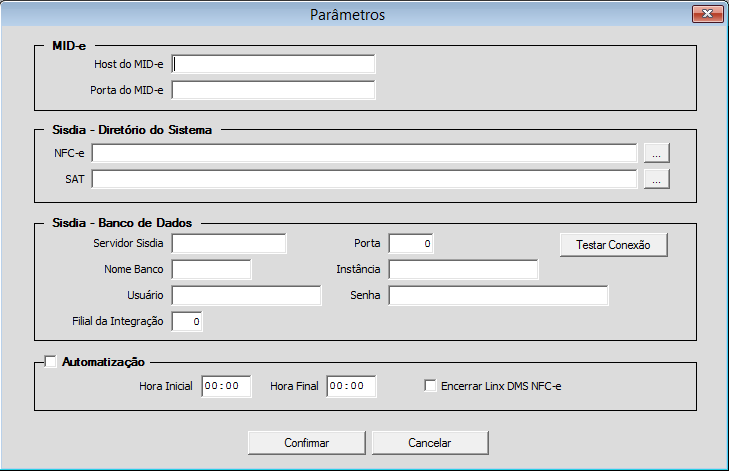Browse for the NFC-e directory
Viewport: 729px width, 471px height.
(656, 153)
